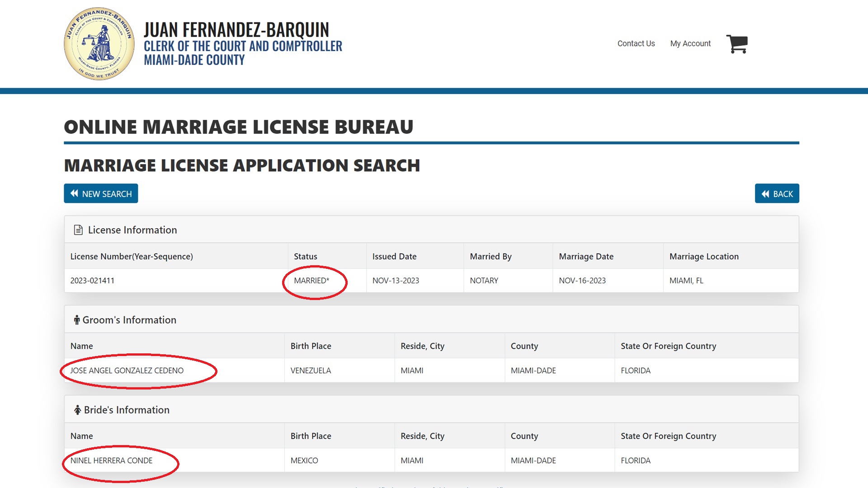Open the Contact Us link

coord(636,43)
